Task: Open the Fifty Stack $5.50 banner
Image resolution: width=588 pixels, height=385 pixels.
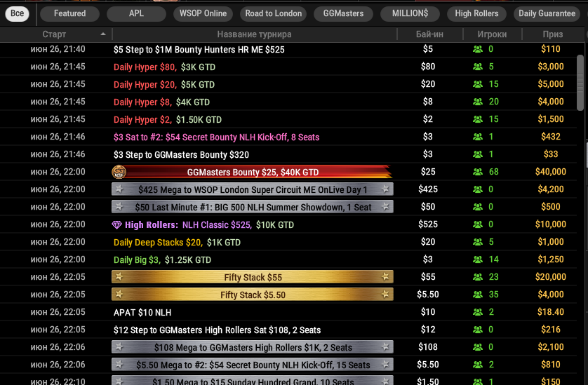Action: [253, 295]
